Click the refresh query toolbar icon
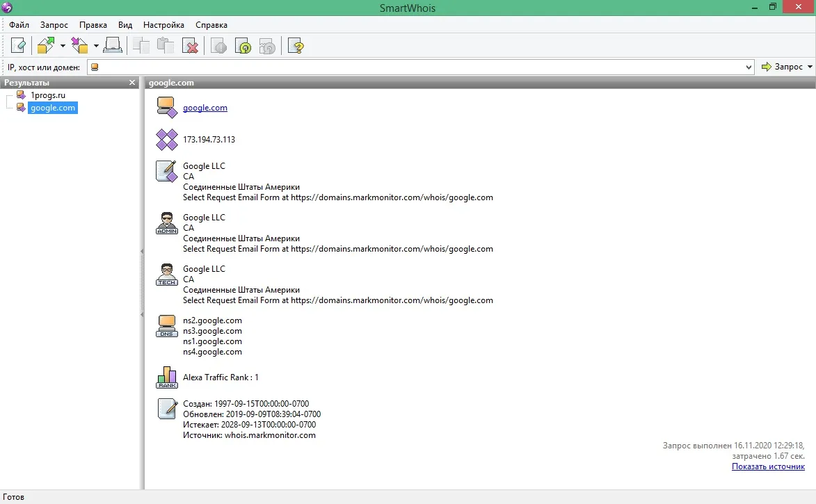 click(243, 46)
